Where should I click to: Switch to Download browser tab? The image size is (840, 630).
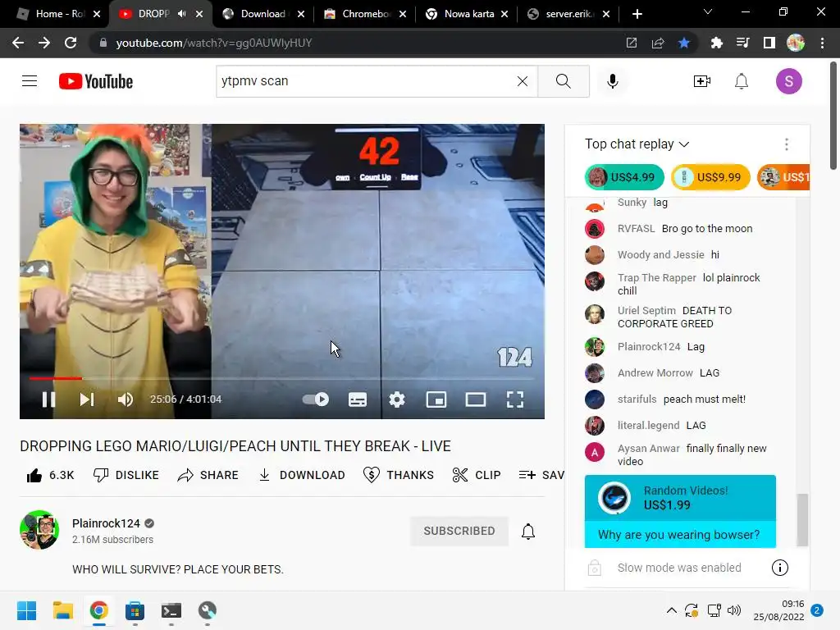(x=262, y=14)
